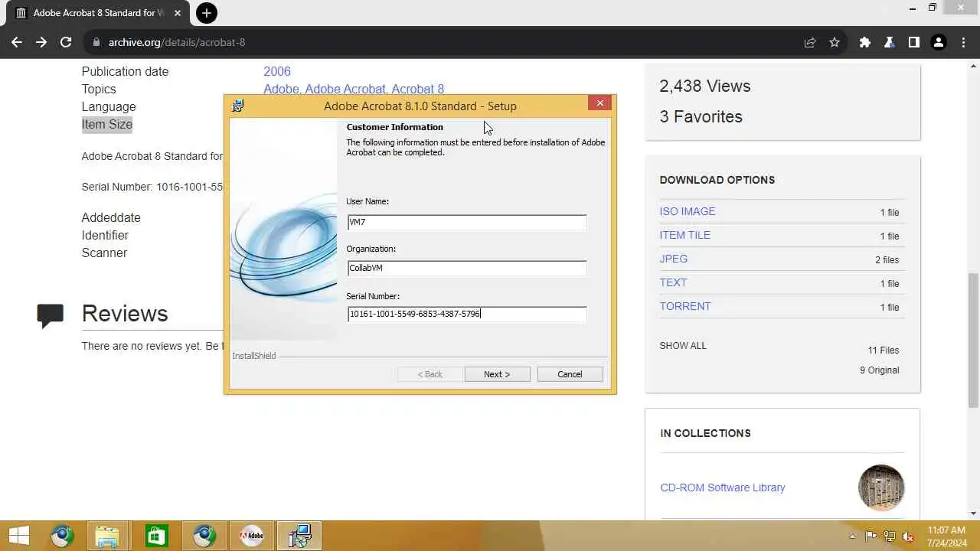
Task: Click Next in the setup dialog
Action: pyautogui.click(x=497, y=374)
